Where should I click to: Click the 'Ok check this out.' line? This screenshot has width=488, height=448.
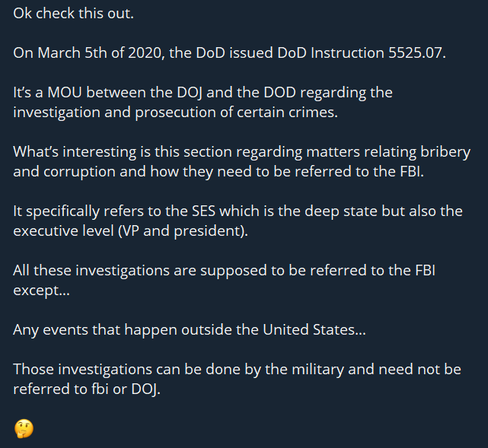coord(67,14)
